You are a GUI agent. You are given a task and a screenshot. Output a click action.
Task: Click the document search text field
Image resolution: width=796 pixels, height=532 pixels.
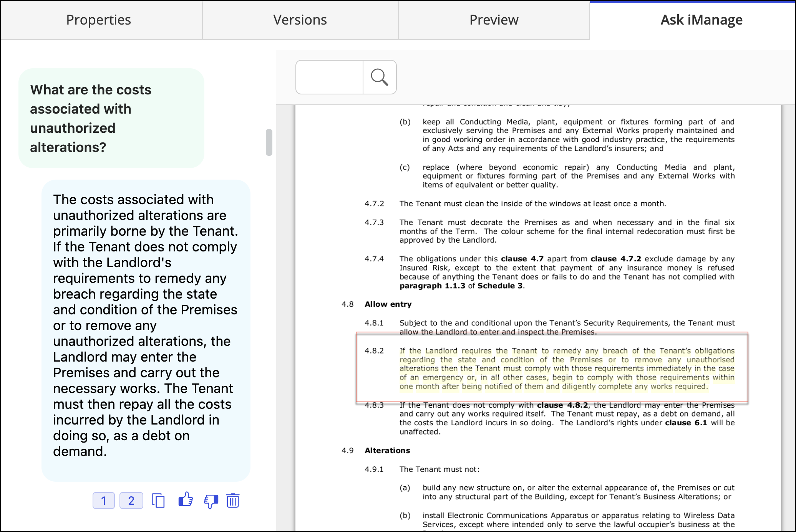pyautogui.click(x=330, y=77)
